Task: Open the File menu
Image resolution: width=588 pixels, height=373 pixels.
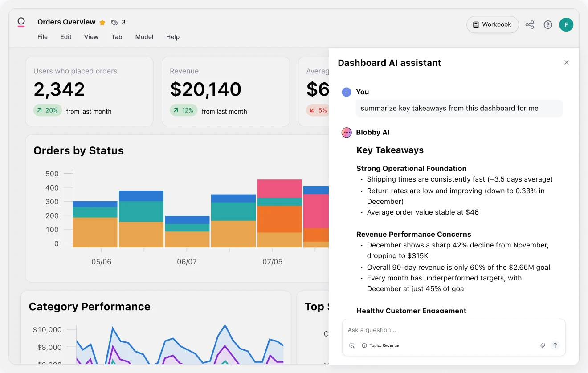Action: (42, 37)
